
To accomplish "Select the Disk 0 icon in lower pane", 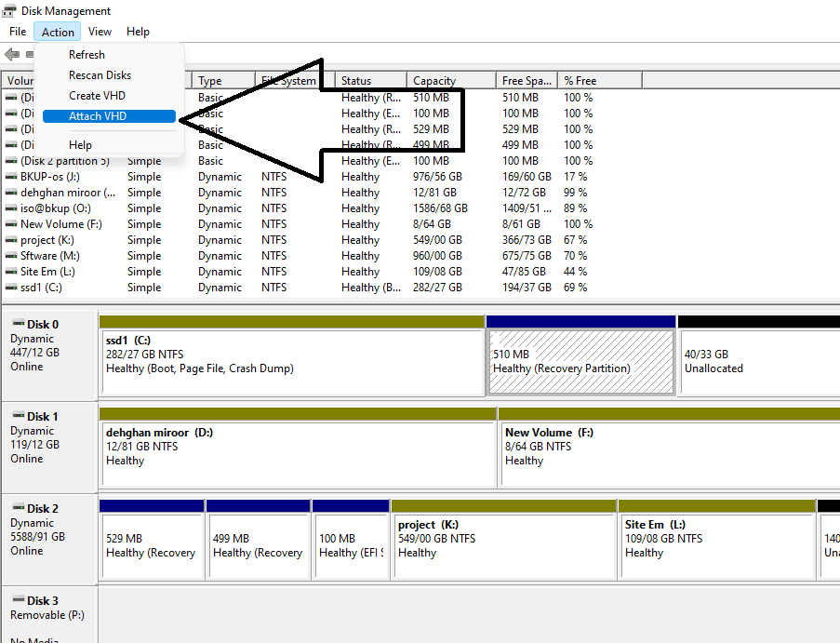I will pos(17,324).
